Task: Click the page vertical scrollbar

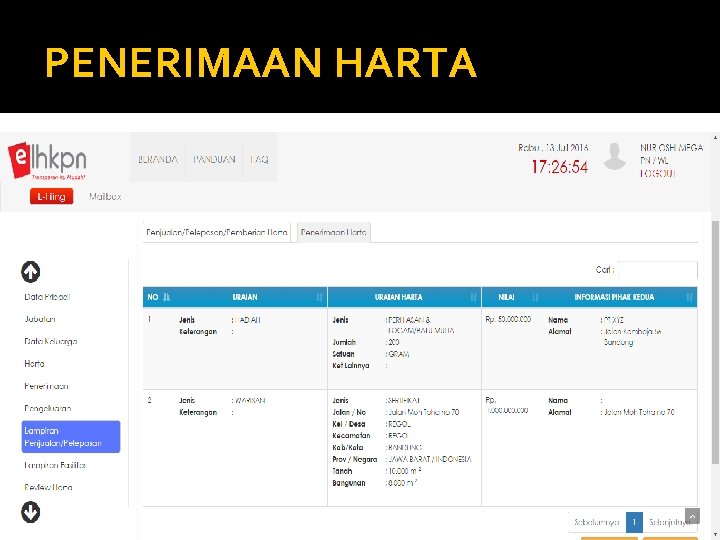Action: [715, 342]
